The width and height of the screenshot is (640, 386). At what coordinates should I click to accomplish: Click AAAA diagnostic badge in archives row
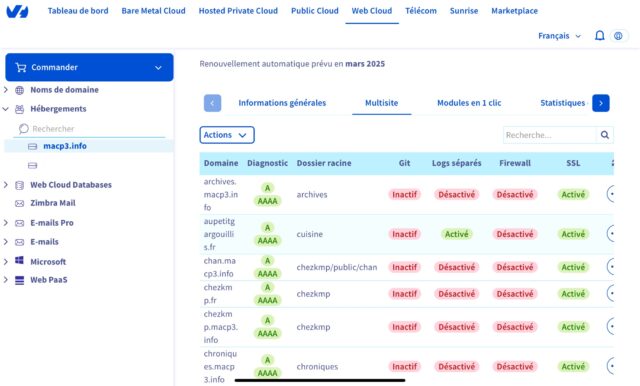click(267, 201)
